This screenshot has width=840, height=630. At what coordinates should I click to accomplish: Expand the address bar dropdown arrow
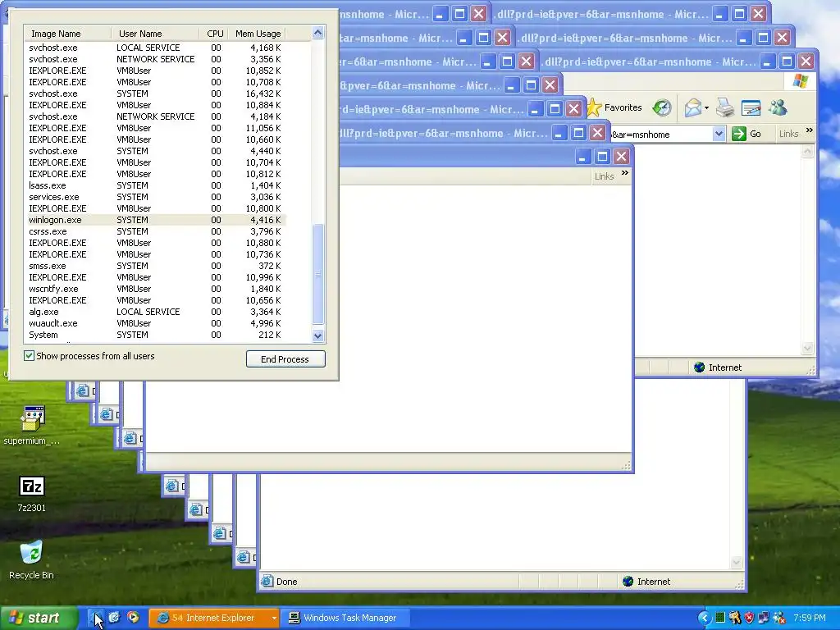tap(719, 134)
